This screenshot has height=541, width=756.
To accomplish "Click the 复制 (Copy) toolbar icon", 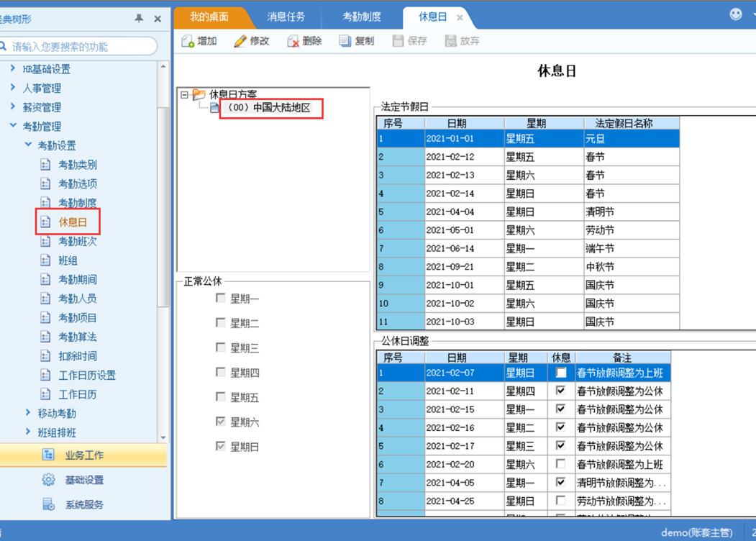I will (x=345, y=42).
